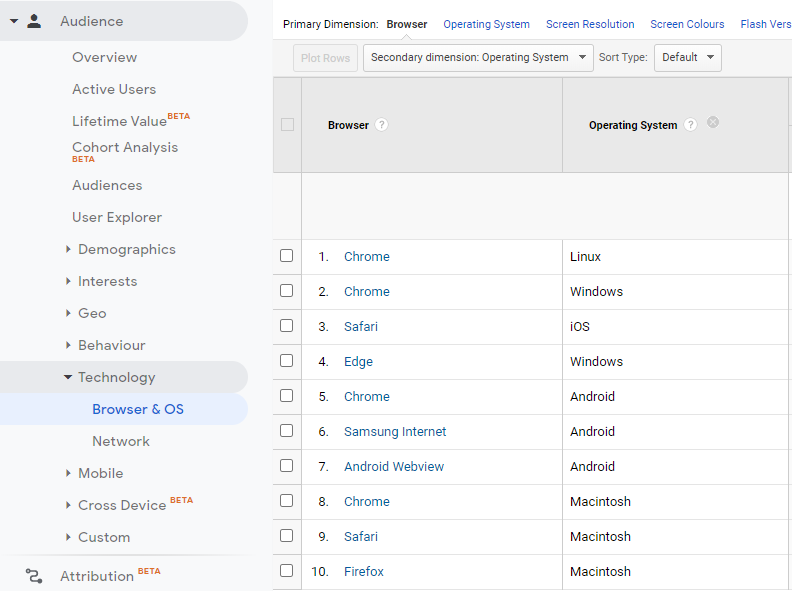Image resolution: width=792 pixels, height=591 pixels.
Task: Open the Chrome link in row 5
Action: (367, 397)
